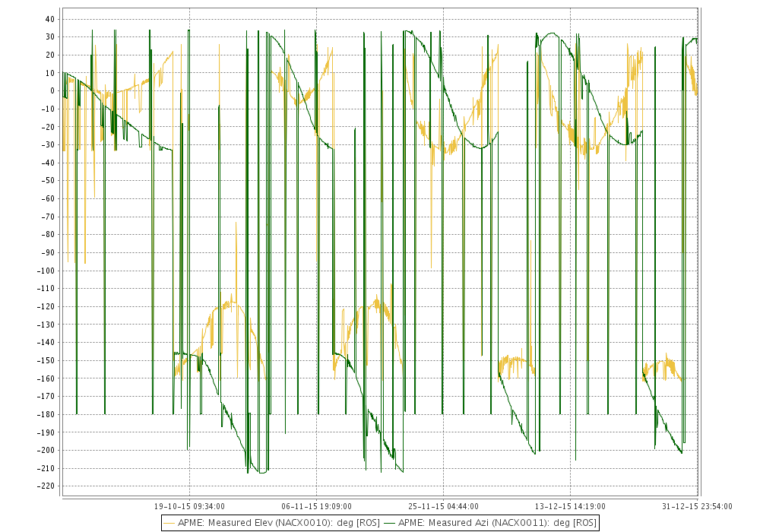Image resolution: width=760 pixels, height=532 pixels.
Task: Click the green Measured Azi legend line sample
Action: [x=389, y=524]
